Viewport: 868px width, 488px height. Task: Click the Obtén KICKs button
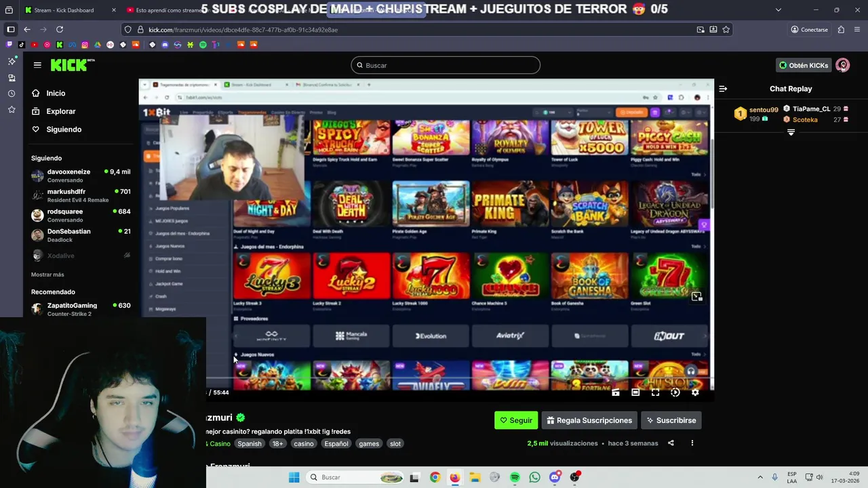804,65
